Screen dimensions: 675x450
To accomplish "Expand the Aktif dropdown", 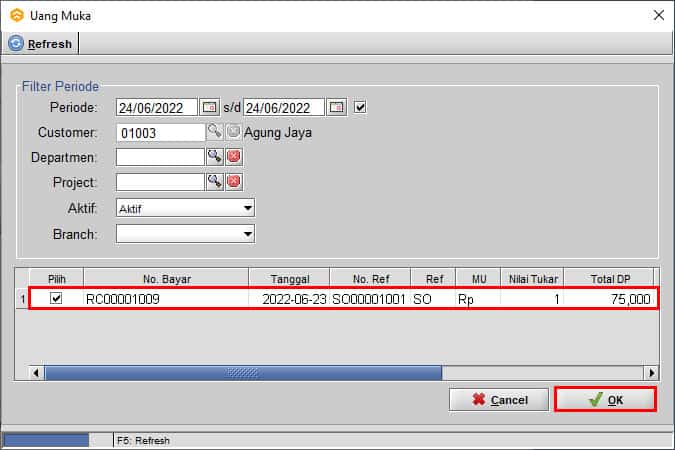I will (247, 208).
